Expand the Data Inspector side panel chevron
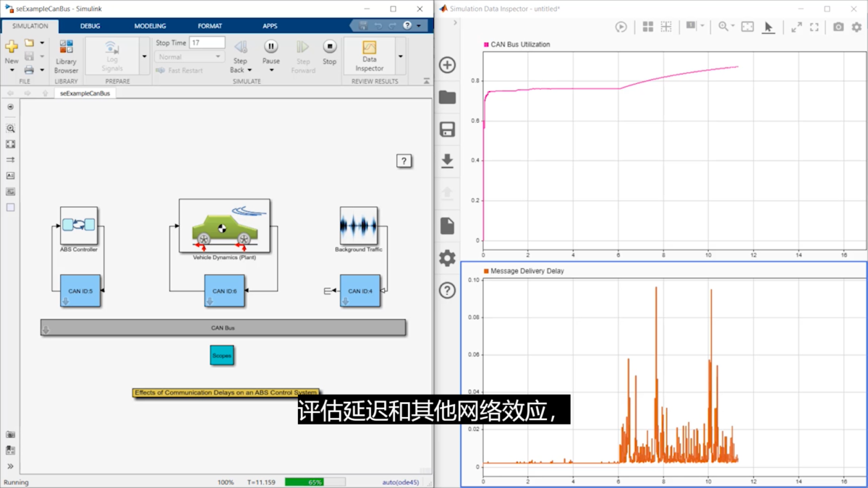868x488 pixels. pyautogui.click(x=455, y=22)
